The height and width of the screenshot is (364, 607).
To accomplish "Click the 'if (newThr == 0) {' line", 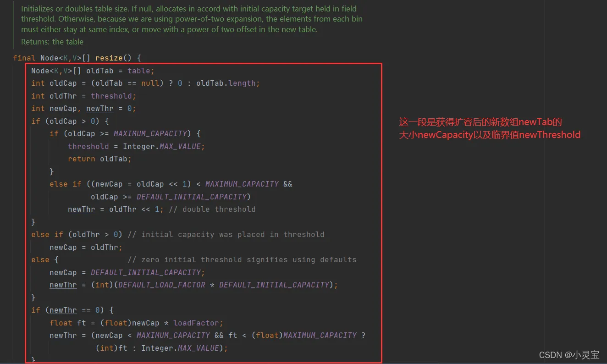I will pos(72,310).
